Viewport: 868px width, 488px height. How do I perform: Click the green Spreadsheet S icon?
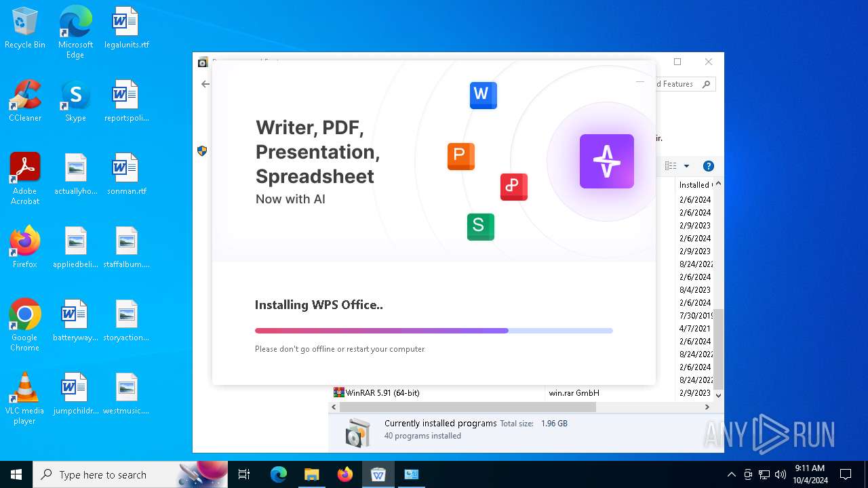480,226
